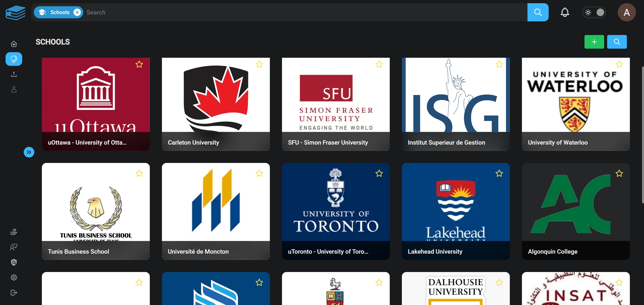The height and width of the screenshot is (305, 644).
Task: Focus the Search input field
Action: [305, 12]
